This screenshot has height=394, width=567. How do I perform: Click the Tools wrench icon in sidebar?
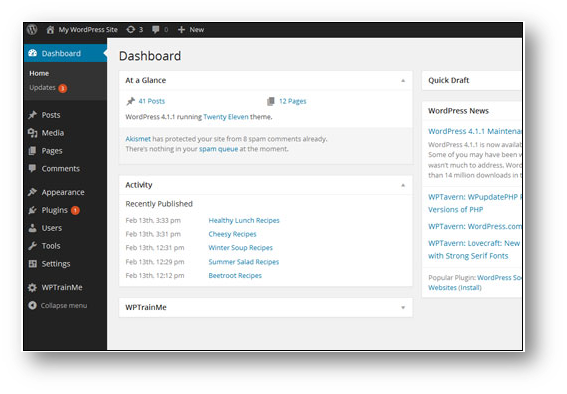pyautogui.click(x=33, y=246)
